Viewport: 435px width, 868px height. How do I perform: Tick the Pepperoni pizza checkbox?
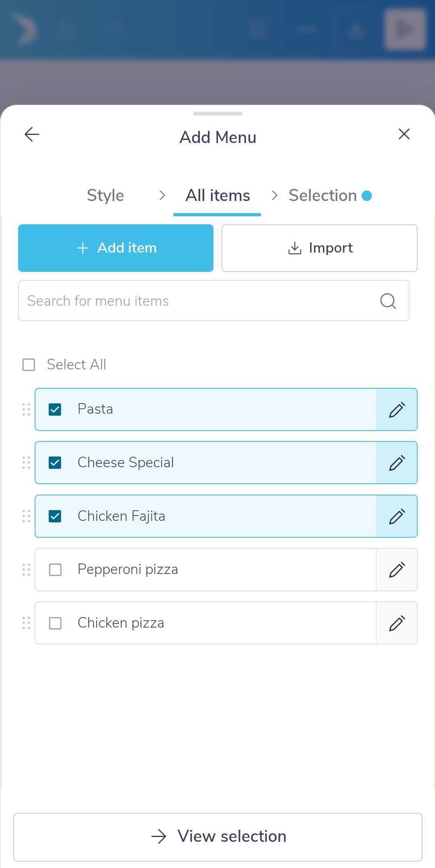coord(55,570)
